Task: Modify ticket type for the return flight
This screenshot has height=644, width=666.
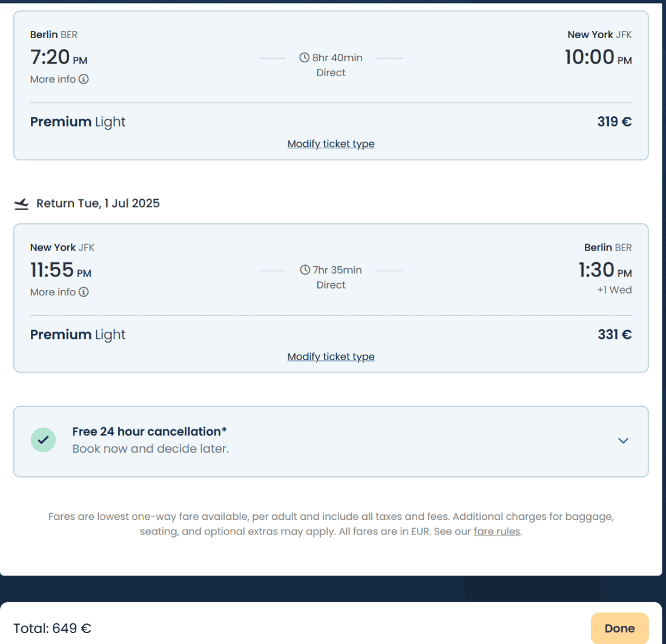Action: (x=331, y=357)
